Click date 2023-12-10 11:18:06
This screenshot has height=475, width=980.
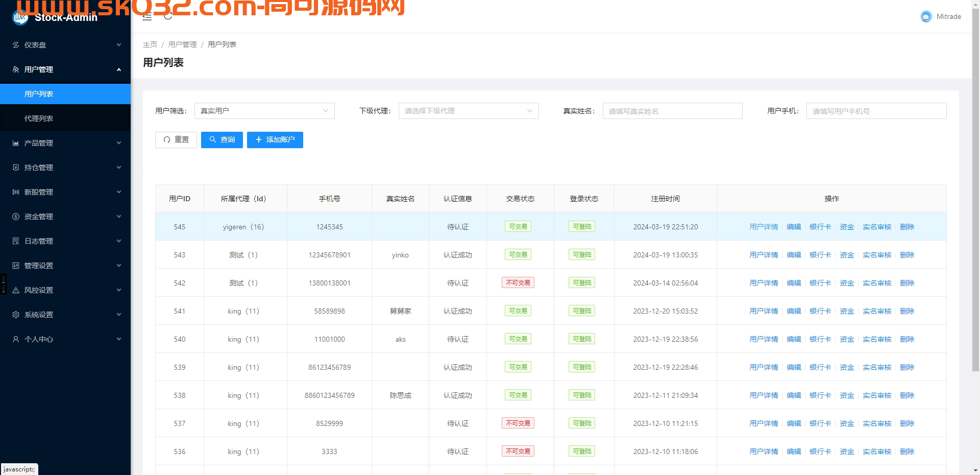(666, 452)
